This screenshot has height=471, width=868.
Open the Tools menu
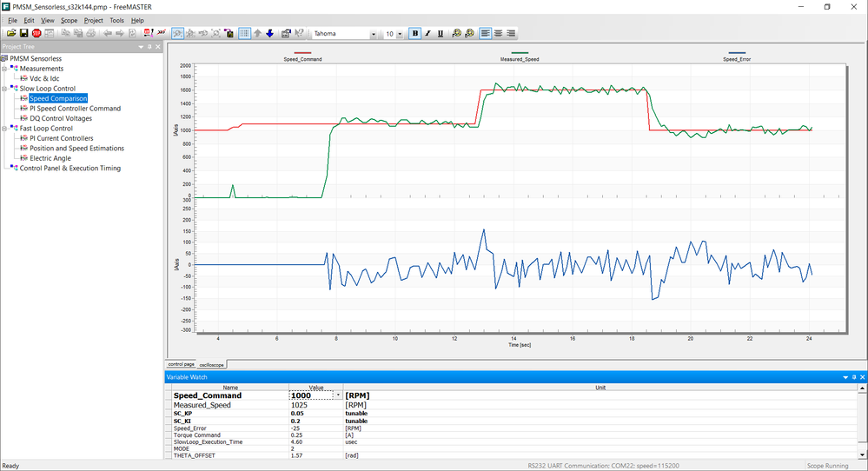(x=116, y=21)
